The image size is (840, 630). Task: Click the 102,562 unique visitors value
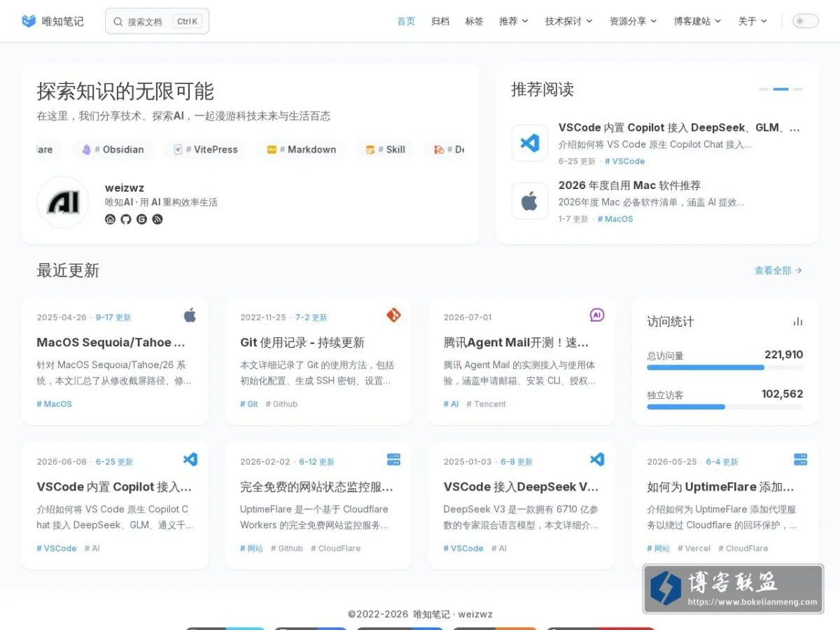782,393
